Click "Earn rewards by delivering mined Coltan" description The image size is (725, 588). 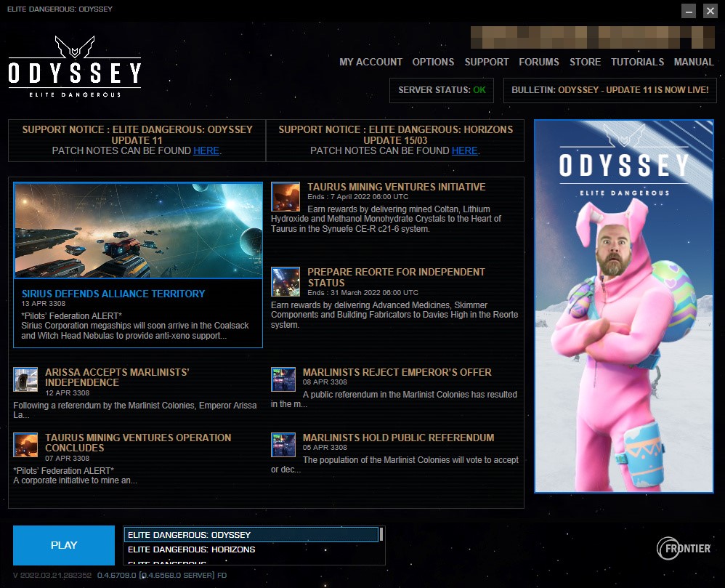386,219
